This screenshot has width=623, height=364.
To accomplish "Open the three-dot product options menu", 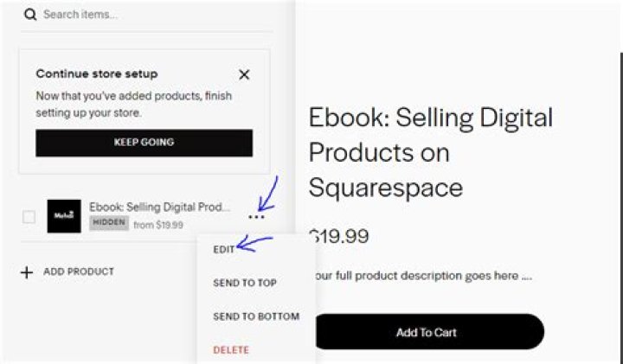I will [x=256, y=217].
